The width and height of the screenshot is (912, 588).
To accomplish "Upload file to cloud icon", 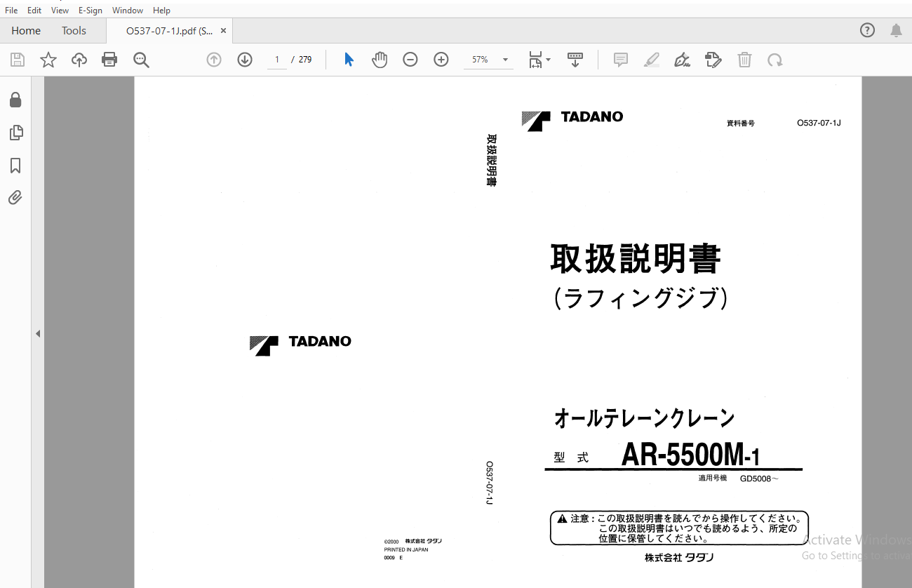I will (x=79, y=60).
